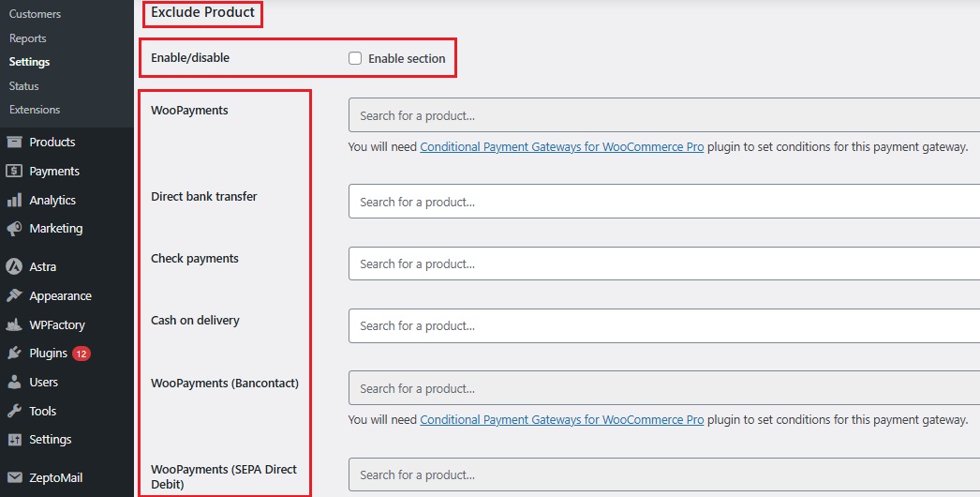The width and height of the screenshot is (980, 497).
Task: Click the Exclude Product heading
Action: (x=203, y=12)
